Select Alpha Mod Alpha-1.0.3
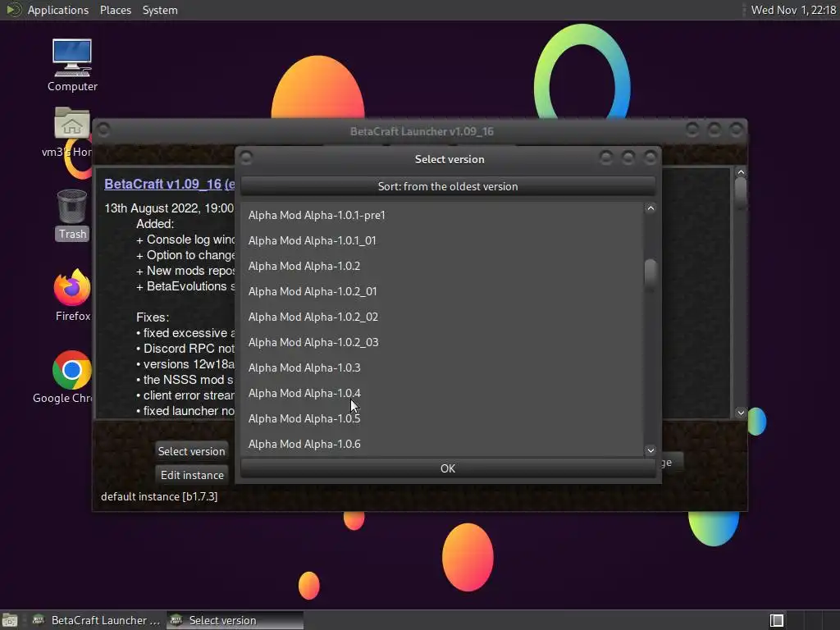This screenshot has height=630, width=840. point(441,367)
